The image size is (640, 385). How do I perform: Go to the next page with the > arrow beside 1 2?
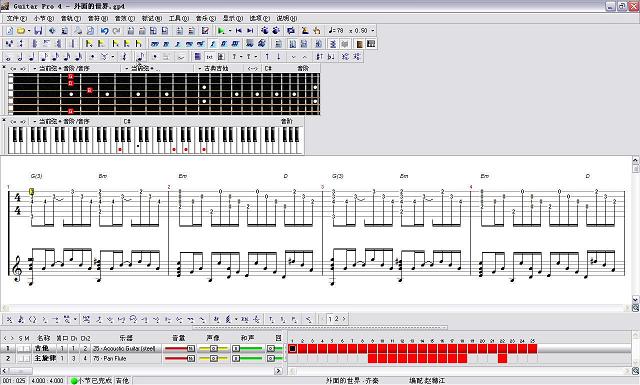tap(344, 318)
